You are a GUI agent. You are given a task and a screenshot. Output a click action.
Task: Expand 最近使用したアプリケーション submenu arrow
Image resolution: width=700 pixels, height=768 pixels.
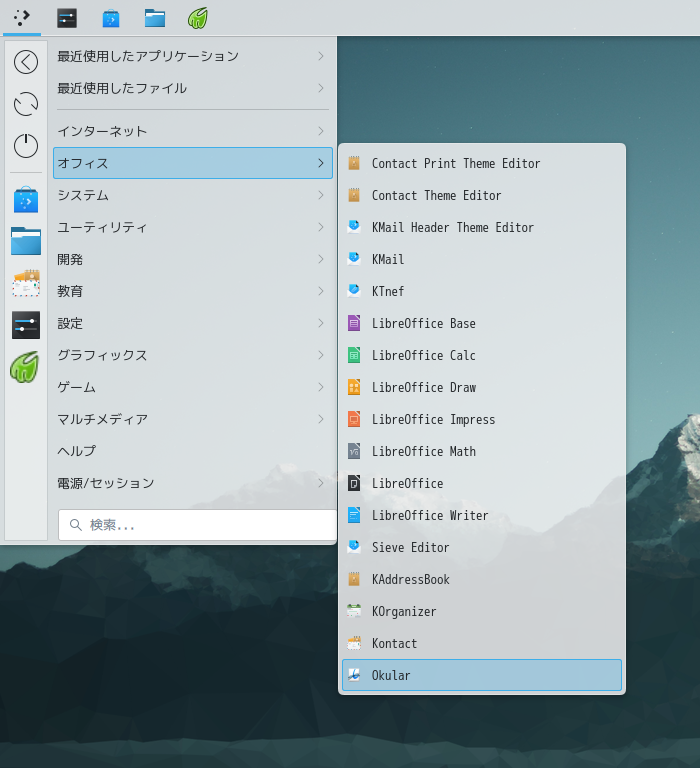pyautogui.click(x=321, y=56)
